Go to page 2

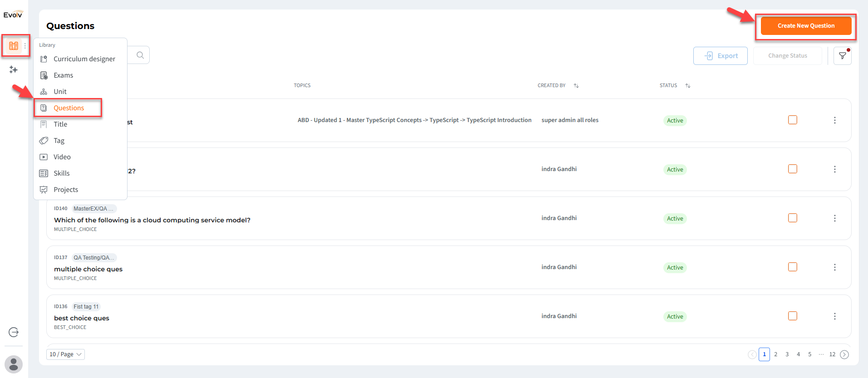[776, 354]
